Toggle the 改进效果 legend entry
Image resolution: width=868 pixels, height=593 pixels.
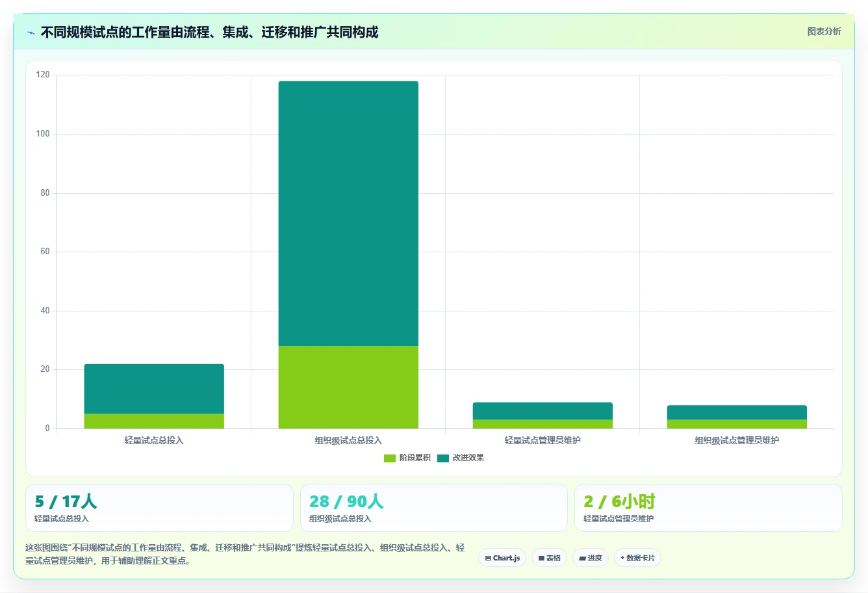[461, 458]
